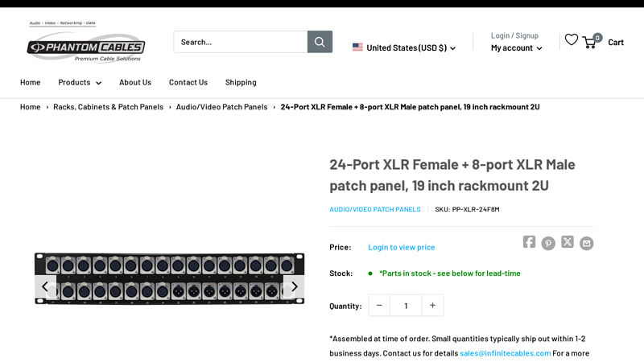
Task: Share product on Pinterest
Action: 548,243
